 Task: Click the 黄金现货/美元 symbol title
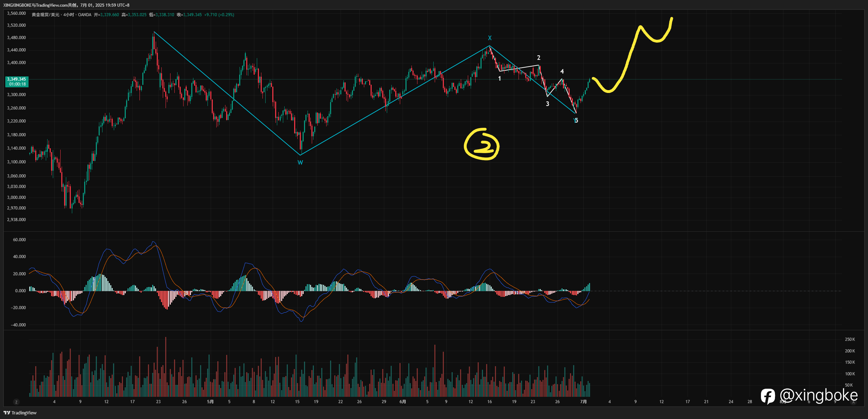pos(45,15)
